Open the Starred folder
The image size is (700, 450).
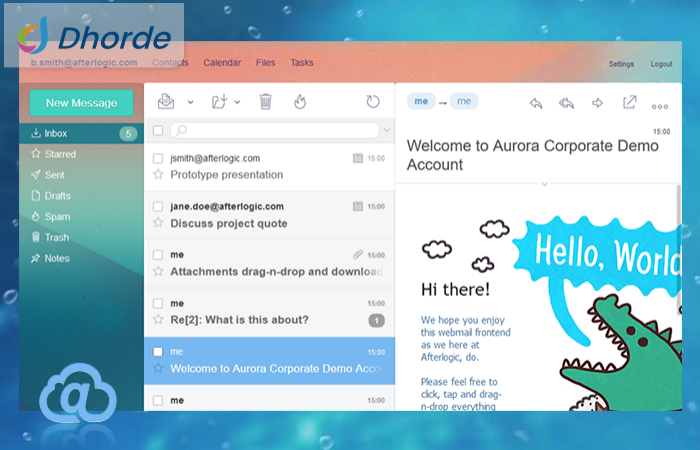point(81,154)
